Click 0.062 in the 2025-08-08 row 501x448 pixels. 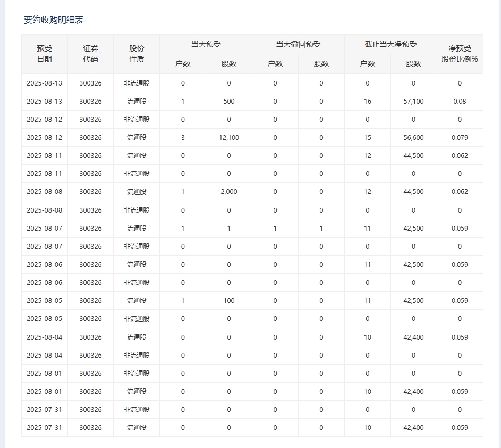460,192
